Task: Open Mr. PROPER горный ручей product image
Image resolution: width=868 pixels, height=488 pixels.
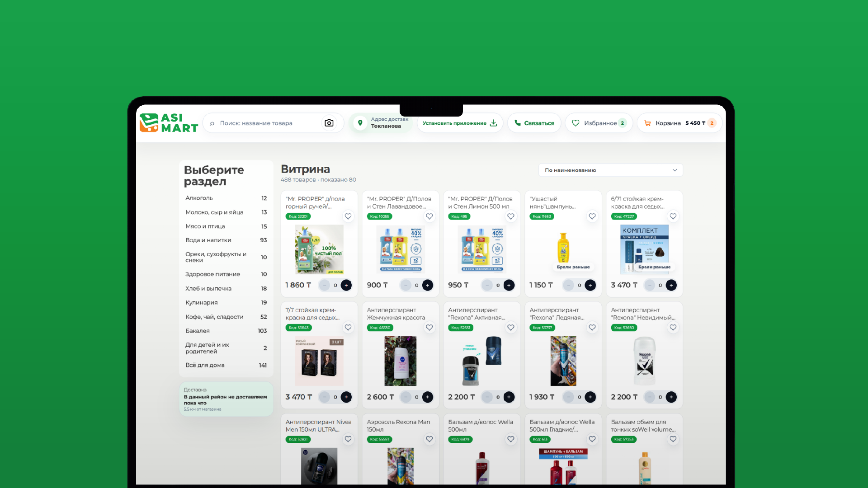Action: coord(319,249)
